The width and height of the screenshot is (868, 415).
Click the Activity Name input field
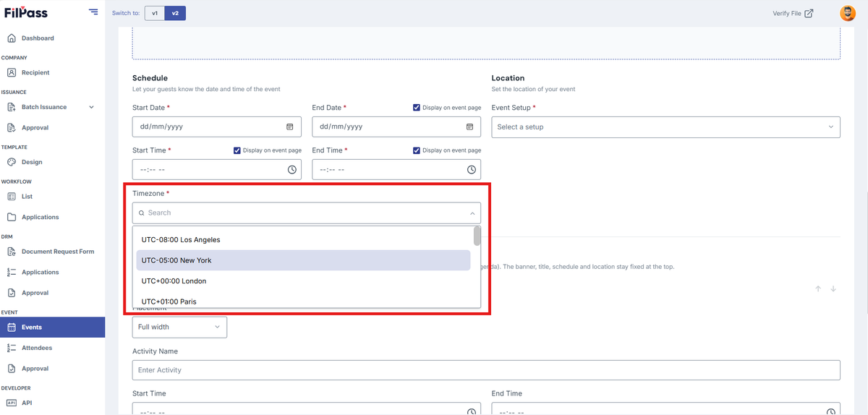pyautogui.click(x=486, y=370)
